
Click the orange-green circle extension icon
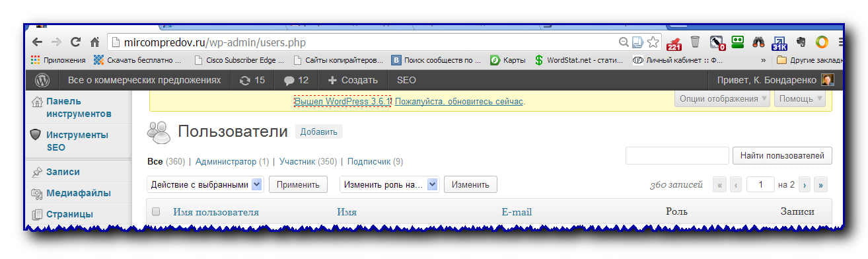pos(822,42)
